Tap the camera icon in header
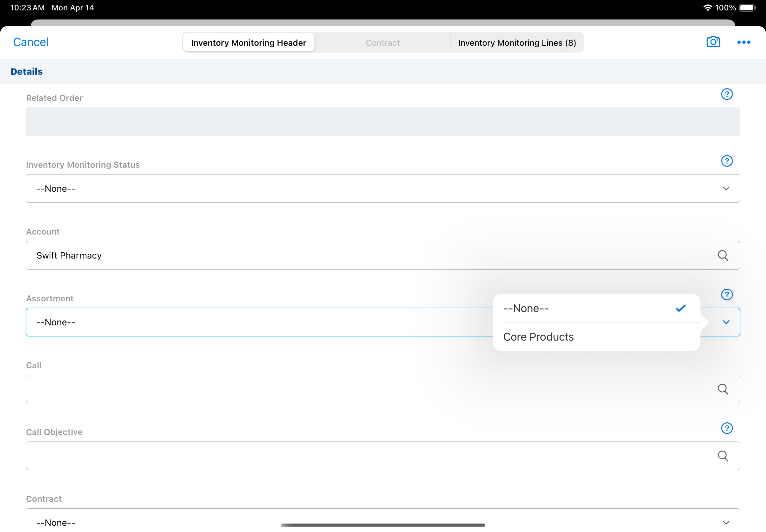Viewport: 766px width, 532px height. [x=713, y=42]
